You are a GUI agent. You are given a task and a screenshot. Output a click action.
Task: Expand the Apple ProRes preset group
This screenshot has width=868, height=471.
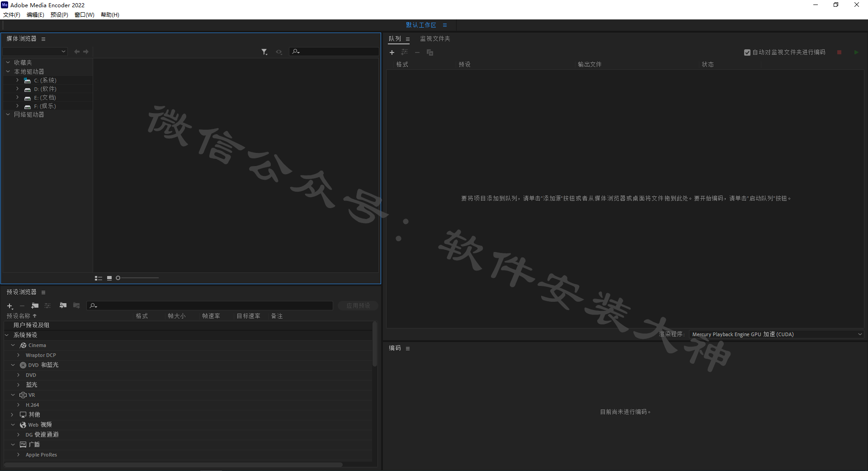[x=19, y=455]
